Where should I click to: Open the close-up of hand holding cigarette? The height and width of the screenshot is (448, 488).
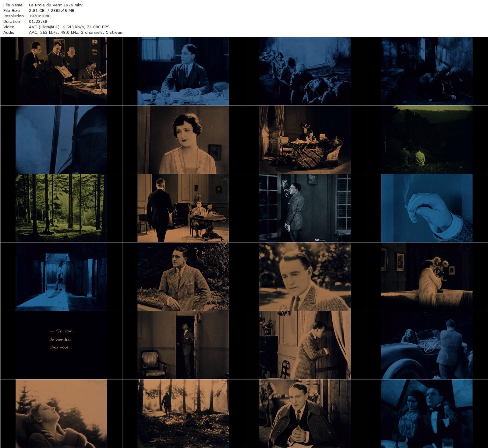pos(427,208)
